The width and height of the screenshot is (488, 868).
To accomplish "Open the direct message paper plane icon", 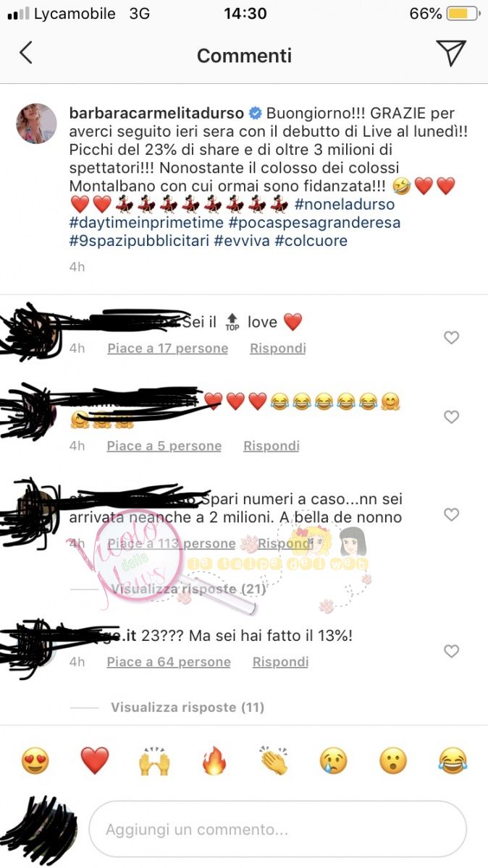I will tap(450, 53).
